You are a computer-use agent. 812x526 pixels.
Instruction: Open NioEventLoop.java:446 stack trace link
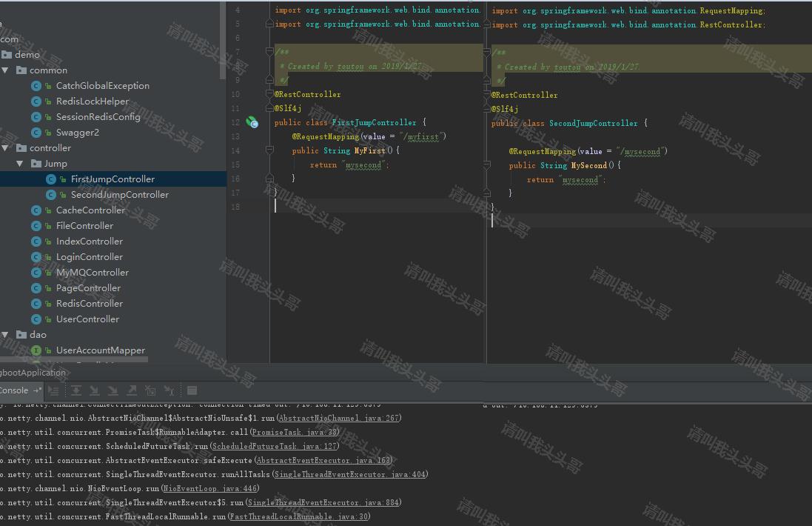click(209, 488)
